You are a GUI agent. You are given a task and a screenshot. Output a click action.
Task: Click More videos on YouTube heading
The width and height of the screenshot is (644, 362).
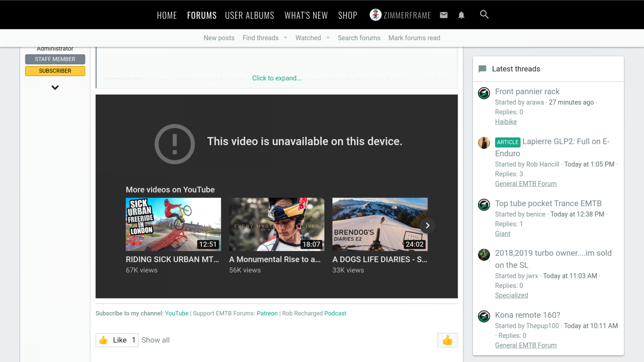click(170, 189)
